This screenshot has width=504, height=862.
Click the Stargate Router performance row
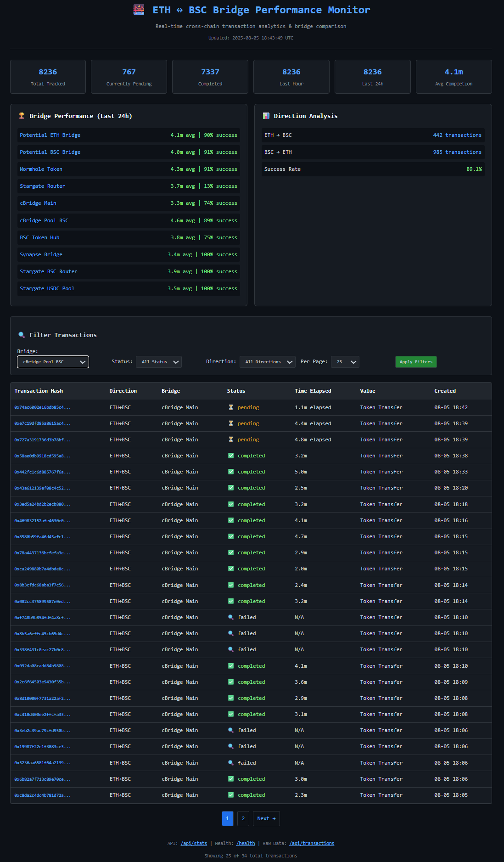[x=129, y=186]
